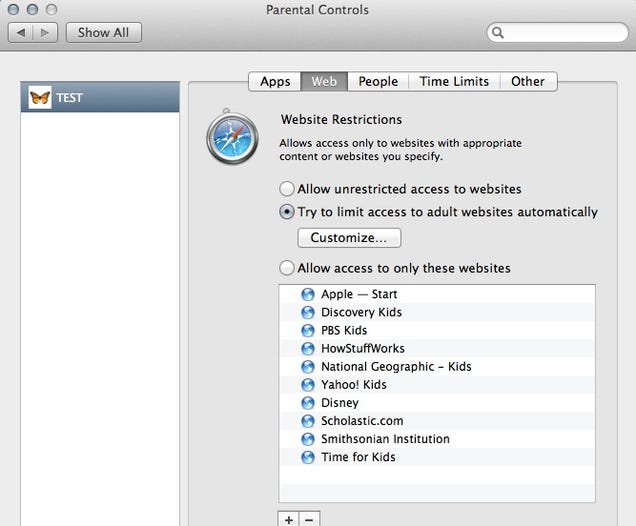Select the PBS Kids entry

coord(437,331)
